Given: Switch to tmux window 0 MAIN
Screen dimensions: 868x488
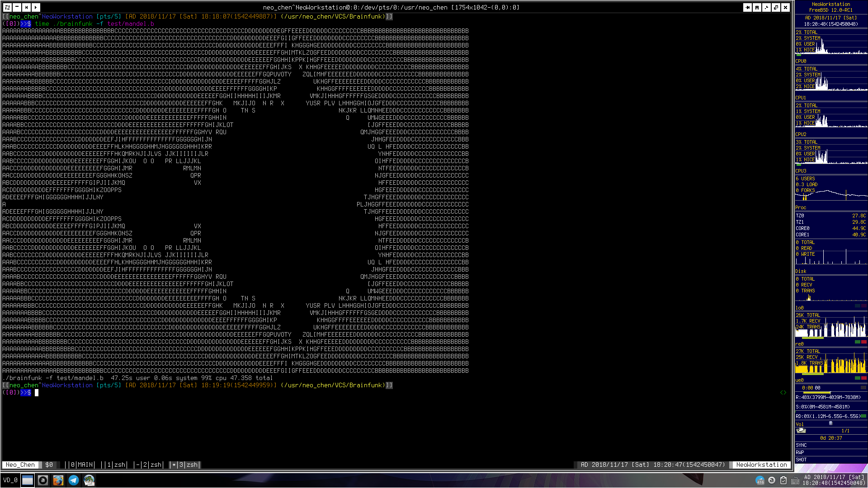Looking at the screenshot, I should click(x=80, y=465).
